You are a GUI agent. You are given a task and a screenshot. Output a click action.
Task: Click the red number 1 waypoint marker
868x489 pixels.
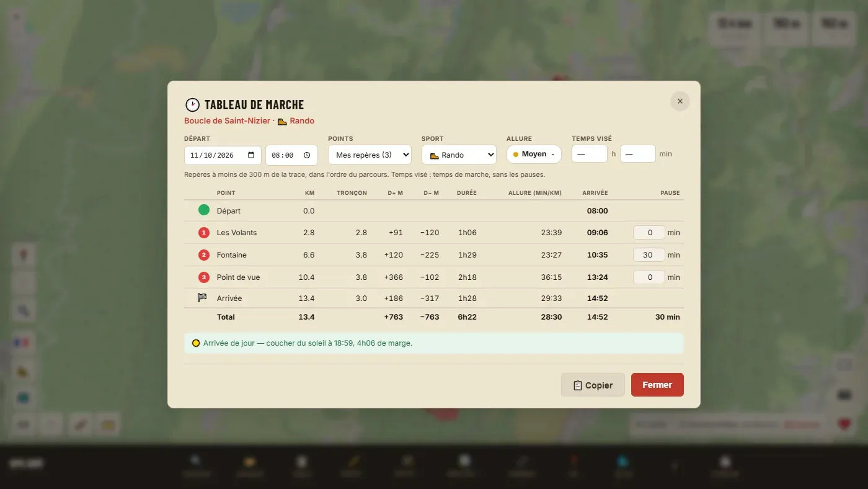click(x=204, y=233)
